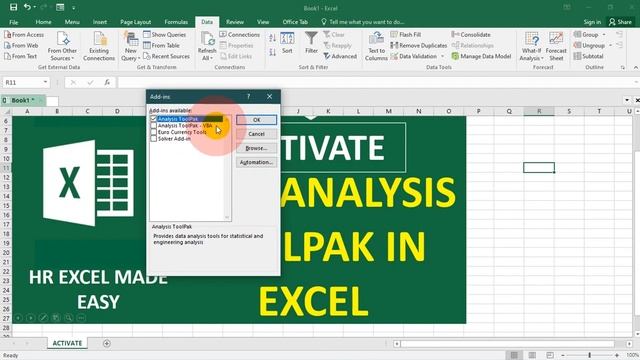Switch to Page Break Preview in status bar

tap(550, 355)
